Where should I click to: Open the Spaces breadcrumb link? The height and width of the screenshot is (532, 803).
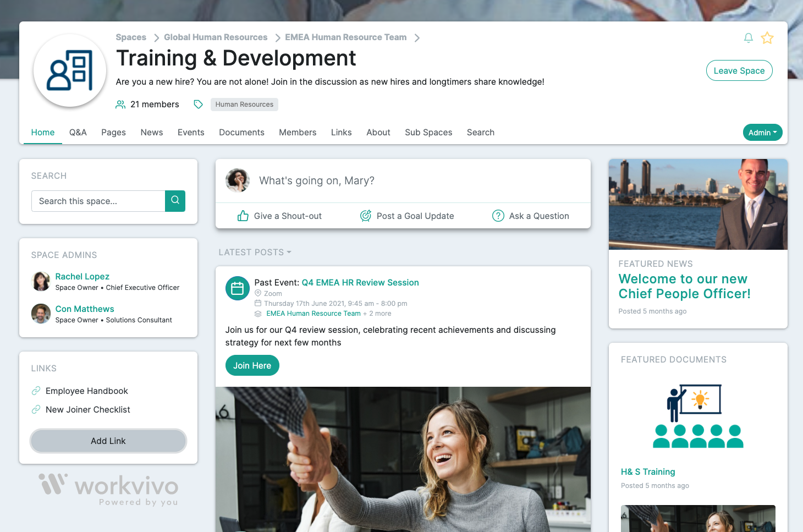click(x=131, y=37)
